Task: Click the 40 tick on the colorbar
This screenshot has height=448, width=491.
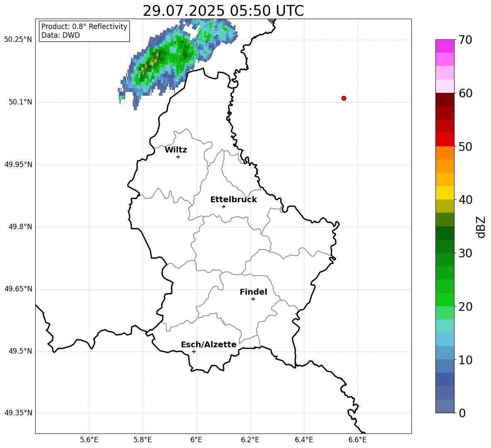Action: tap(465, 200)
